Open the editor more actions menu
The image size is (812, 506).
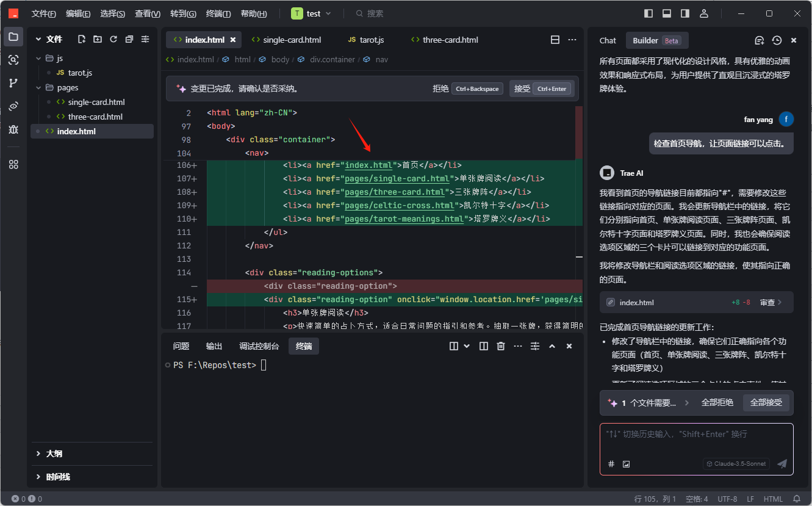point(572,40)
